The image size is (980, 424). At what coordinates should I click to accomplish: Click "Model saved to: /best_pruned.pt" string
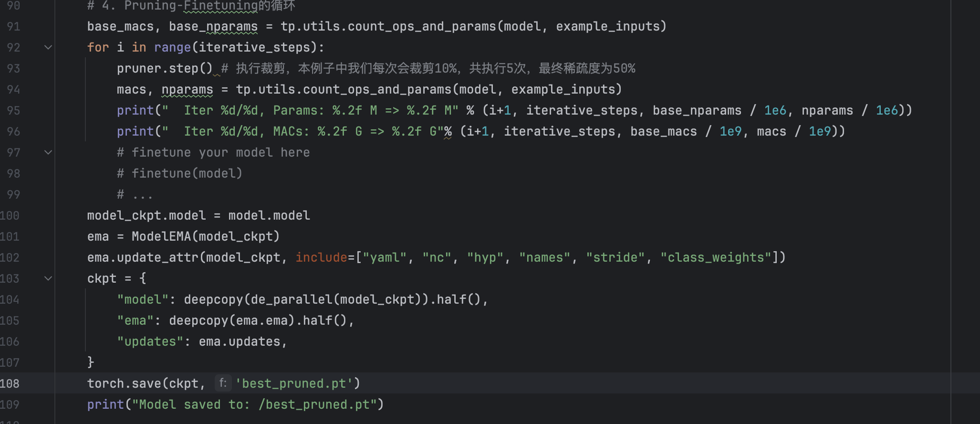click(254, 404)
